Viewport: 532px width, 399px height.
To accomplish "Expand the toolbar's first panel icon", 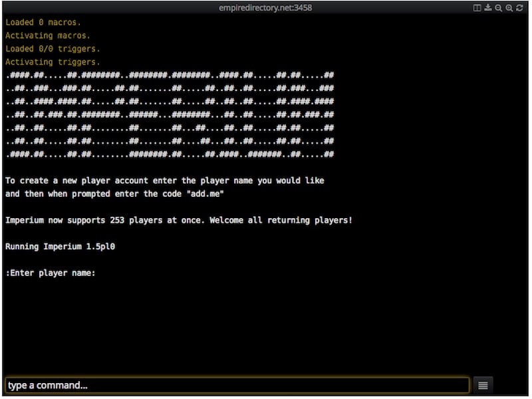I will [477, 8].
